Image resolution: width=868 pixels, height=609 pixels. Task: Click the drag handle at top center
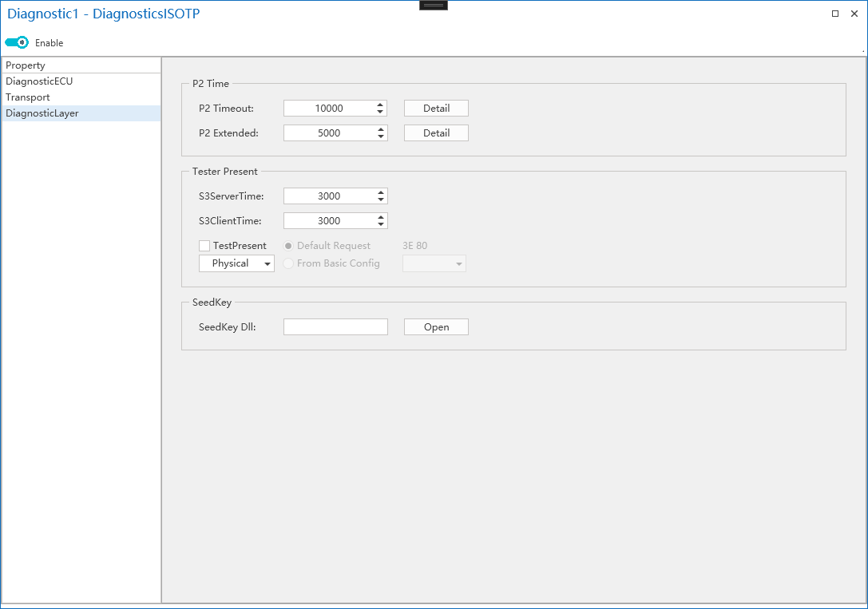click(x=434, y=5)
